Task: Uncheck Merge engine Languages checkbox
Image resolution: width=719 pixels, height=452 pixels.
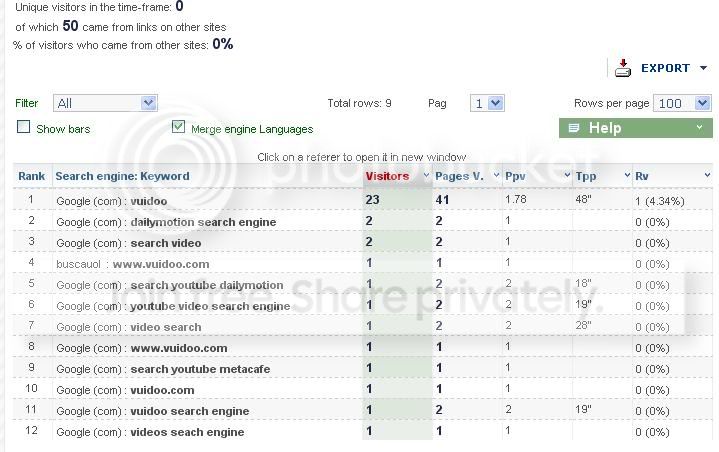Action: 178,127
